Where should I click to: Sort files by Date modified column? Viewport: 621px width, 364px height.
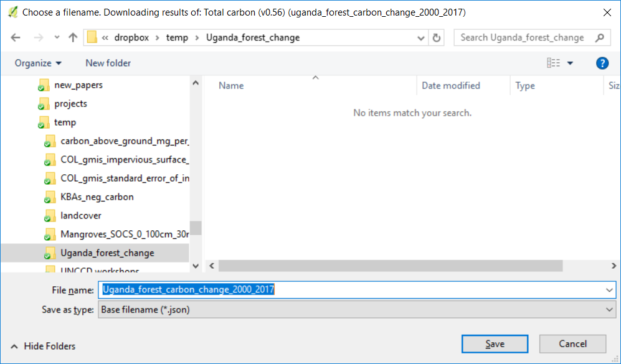coord(451,85)
